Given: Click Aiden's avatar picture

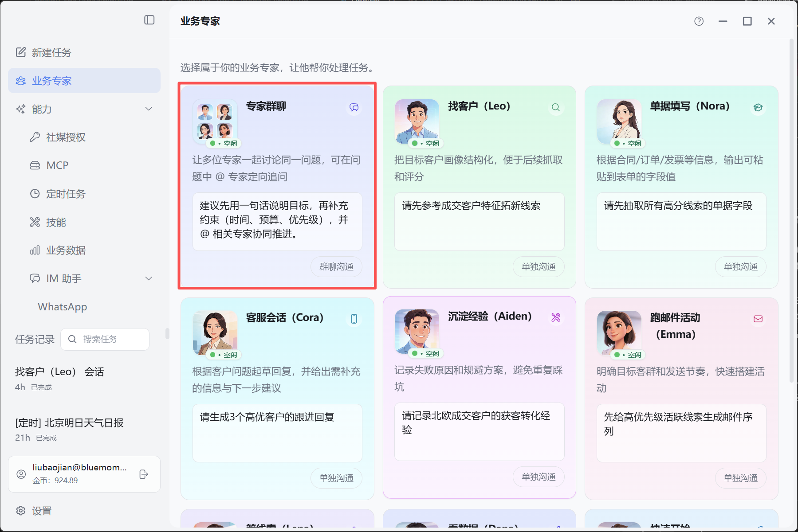Looking at the screenshot, I should point(417,332).
